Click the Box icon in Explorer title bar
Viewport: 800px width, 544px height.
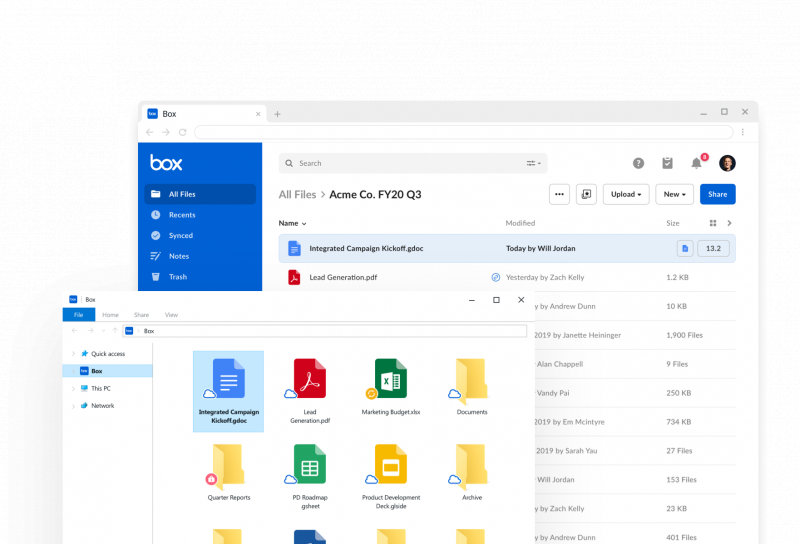pyautogui.click(x=73, y=300)
